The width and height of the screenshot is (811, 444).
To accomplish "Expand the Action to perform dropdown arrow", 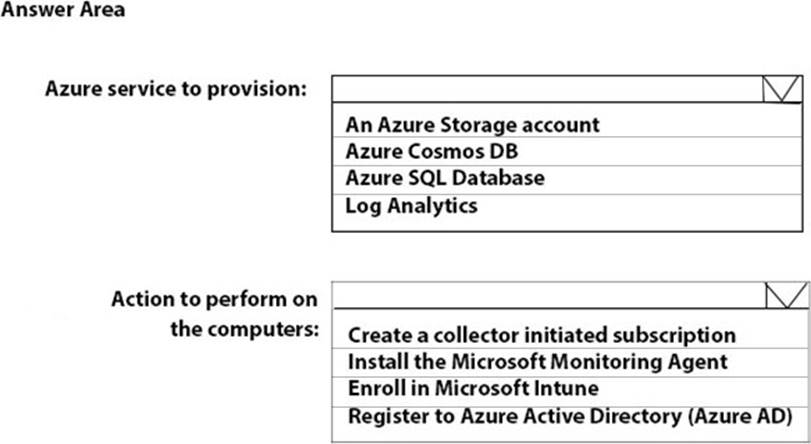I will 783,296.
